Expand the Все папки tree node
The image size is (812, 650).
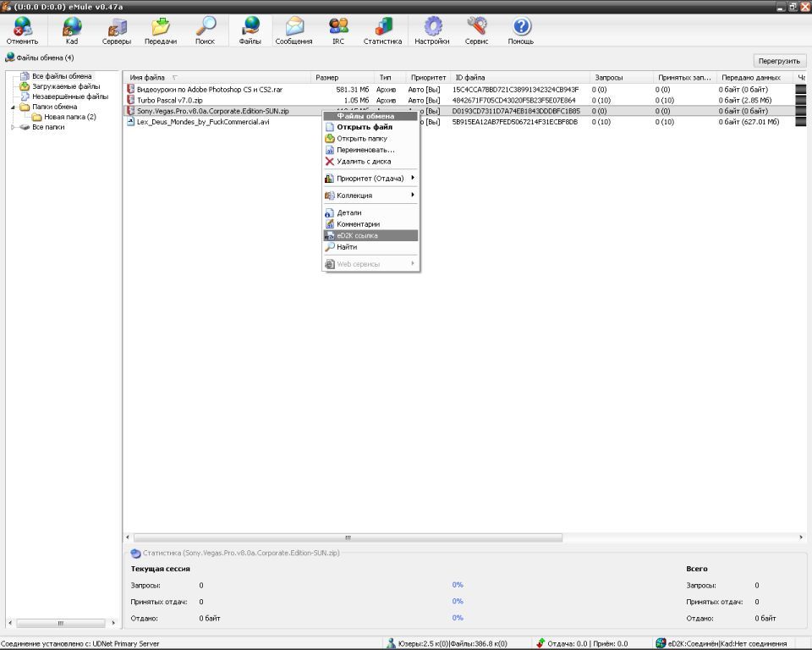(14, 127)
